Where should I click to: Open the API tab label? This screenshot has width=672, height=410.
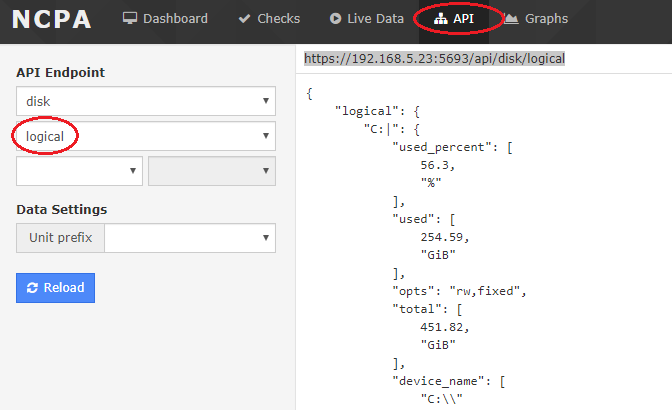[464, 19]
